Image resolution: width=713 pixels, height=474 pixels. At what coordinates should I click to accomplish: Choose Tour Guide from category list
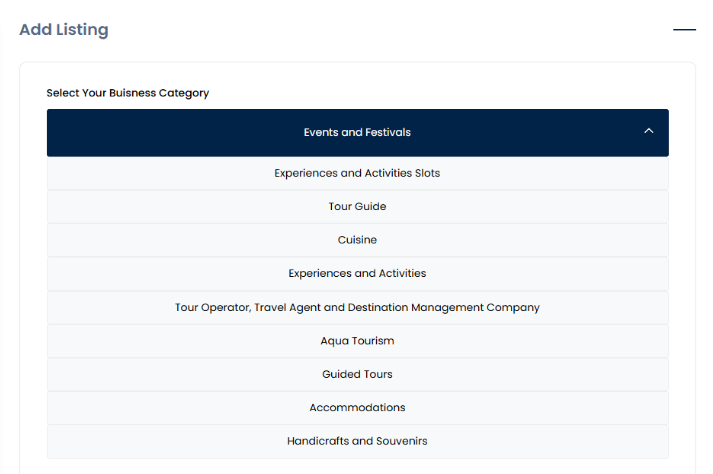pos(357,207)
